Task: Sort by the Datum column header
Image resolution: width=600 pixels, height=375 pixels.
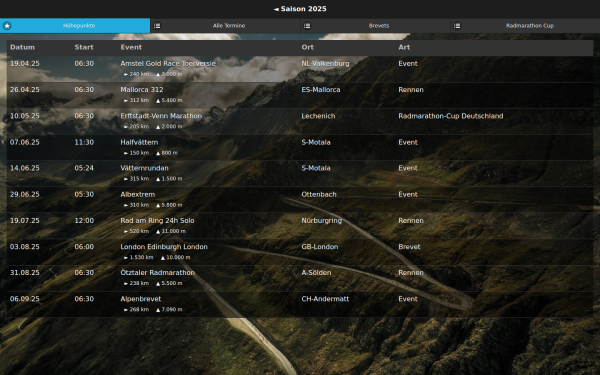Action: [22, 47]
